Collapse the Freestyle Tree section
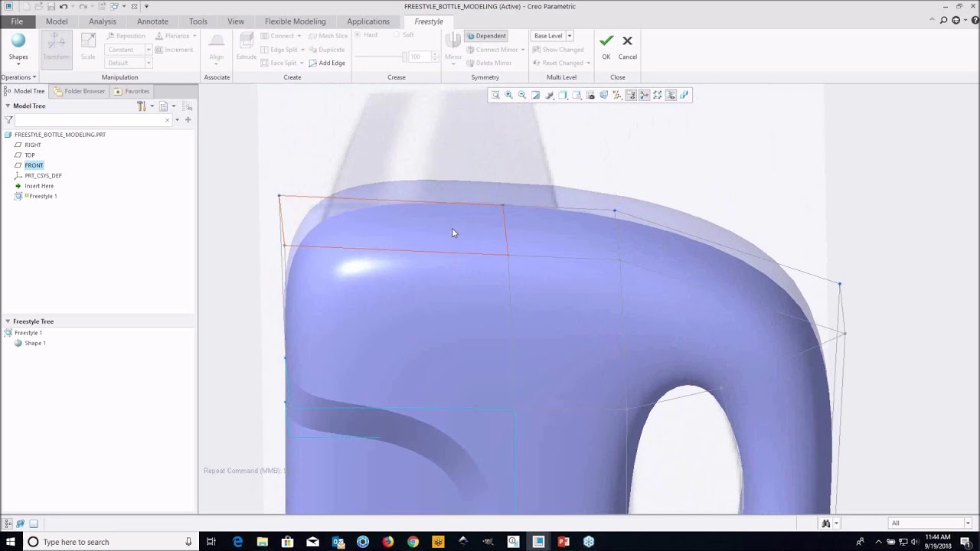Screen dimensions: 980x551 [x=8, y=321]
